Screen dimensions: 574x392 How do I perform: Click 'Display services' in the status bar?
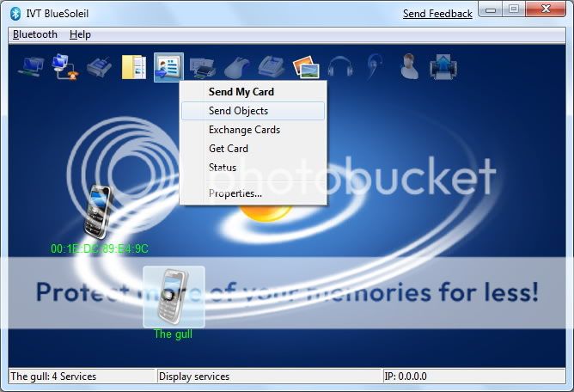194,377
